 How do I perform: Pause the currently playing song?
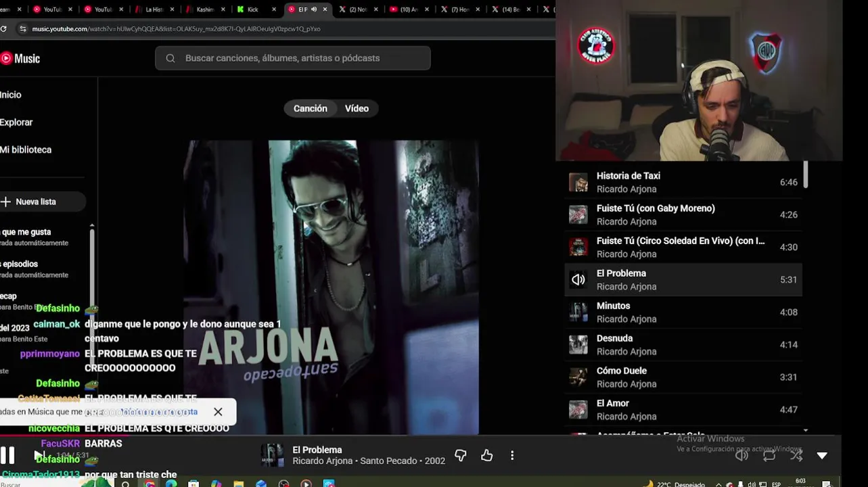[7, 455]
